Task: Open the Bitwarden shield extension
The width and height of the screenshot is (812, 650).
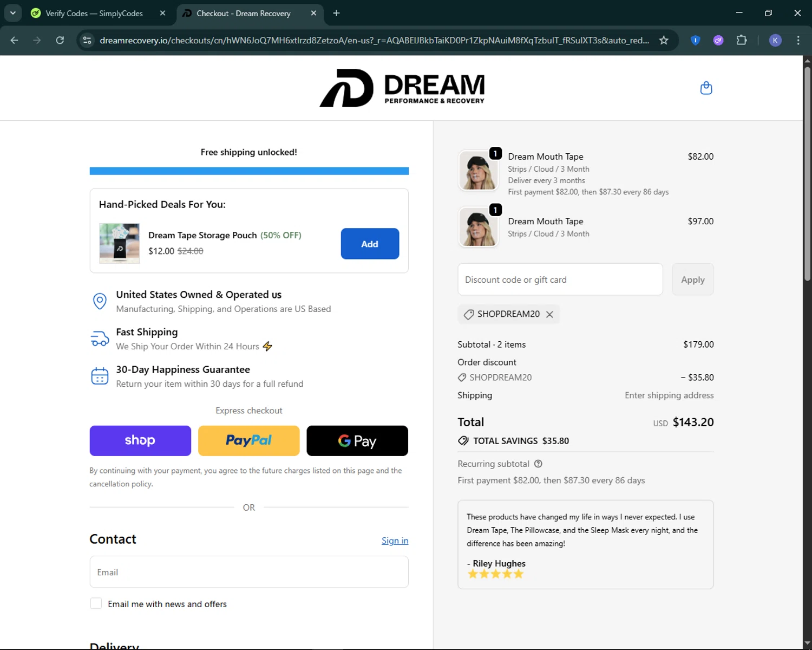Action: (696, 40)
